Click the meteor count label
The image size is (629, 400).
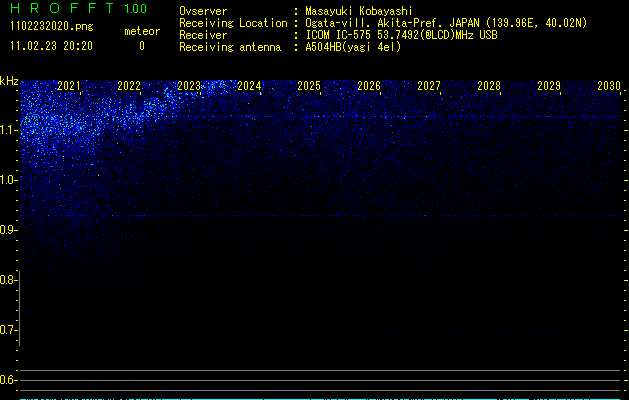coord(142,31)
